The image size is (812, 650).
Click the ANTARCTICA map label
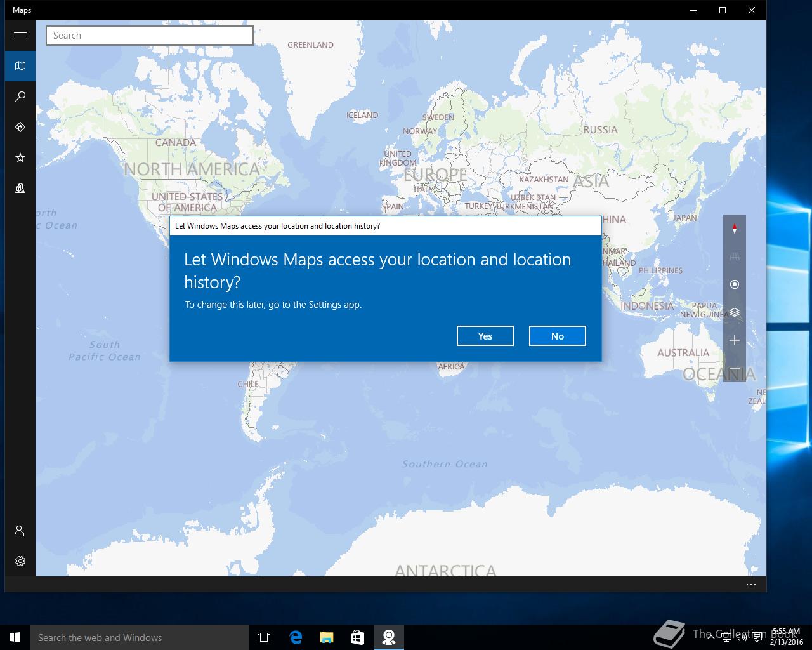click(x=445, y=571)
